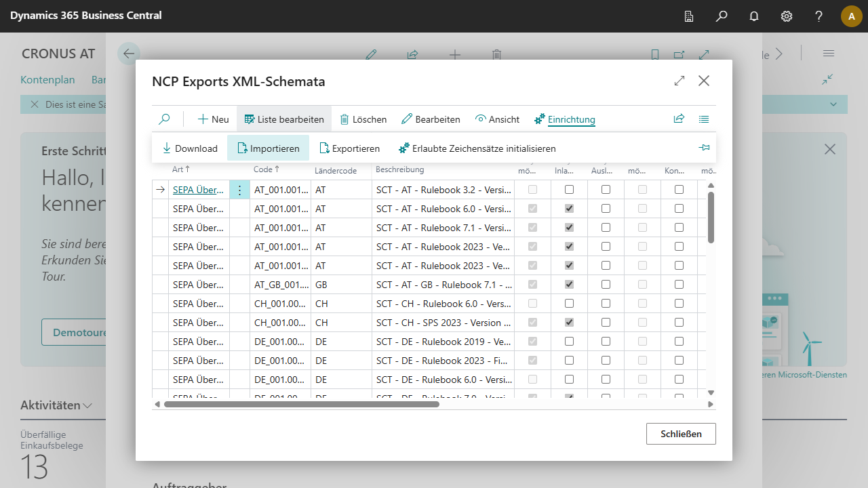The width and height of the screenshot is (868, 488).
Task: Toggle Inland checkbox in Rulebook 6.0 AT row
Action: [569, 209]
